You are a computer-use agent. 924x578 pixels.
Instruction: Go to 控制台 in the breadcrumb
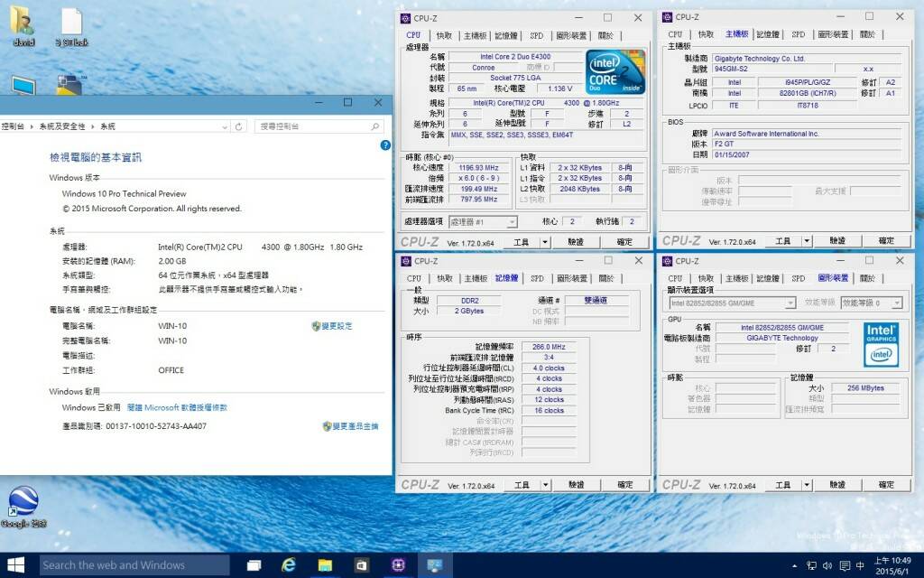[13, 126]
